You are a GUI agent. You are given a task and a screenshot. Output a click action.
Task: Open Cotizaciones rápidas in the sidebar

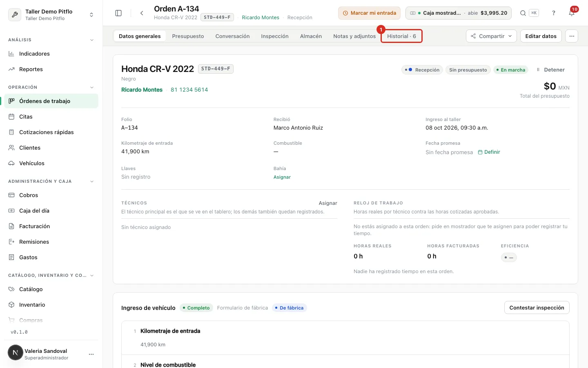click(x=51, y=132)
